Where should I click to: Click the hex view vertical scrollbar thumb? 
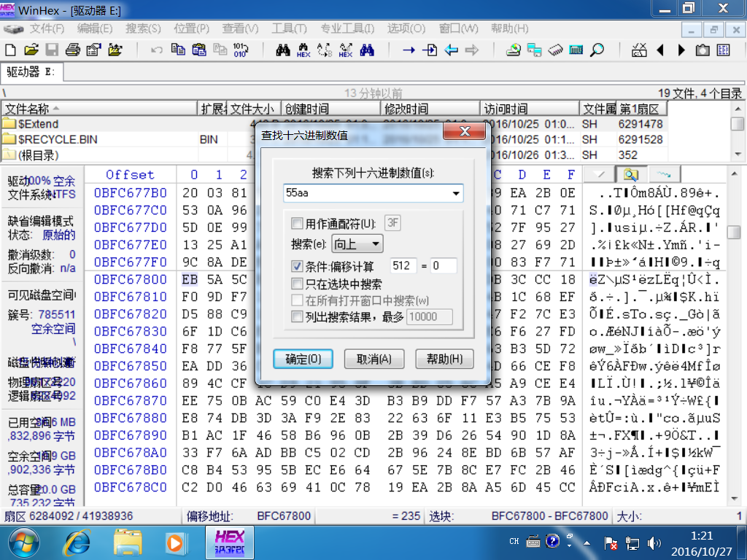point(734,231)
